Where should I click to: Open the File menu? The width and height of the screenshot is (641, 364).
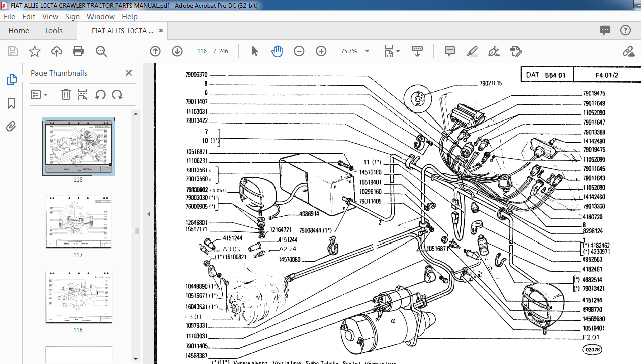click(10, 16)
